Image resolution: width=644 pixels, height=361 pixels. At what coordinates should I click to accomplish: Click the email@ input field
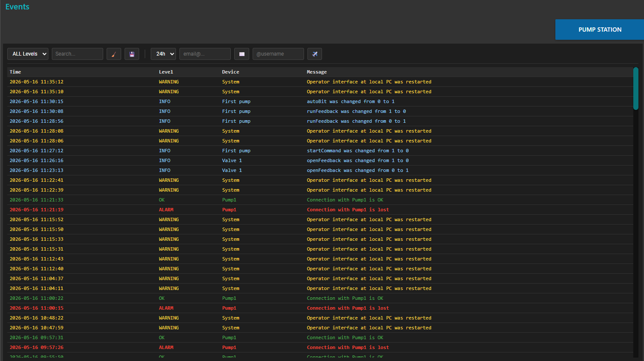[x=205, y=54]
